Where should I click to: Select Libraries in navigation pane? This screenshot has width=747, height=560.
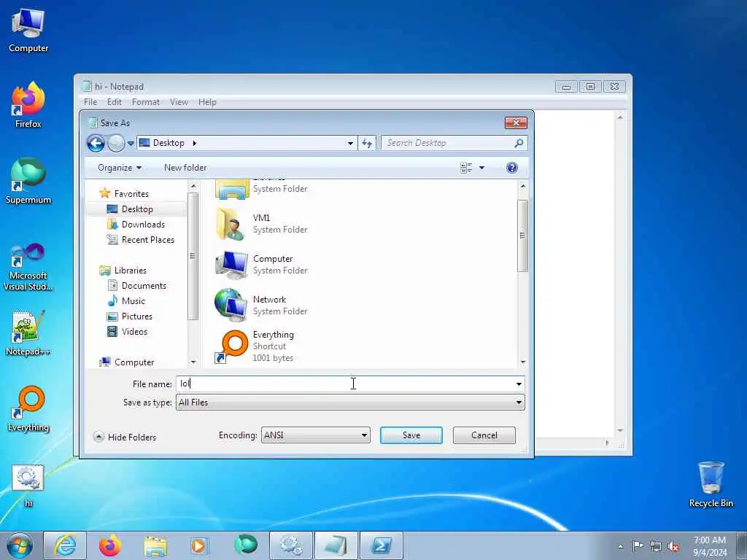click(123, 270)
